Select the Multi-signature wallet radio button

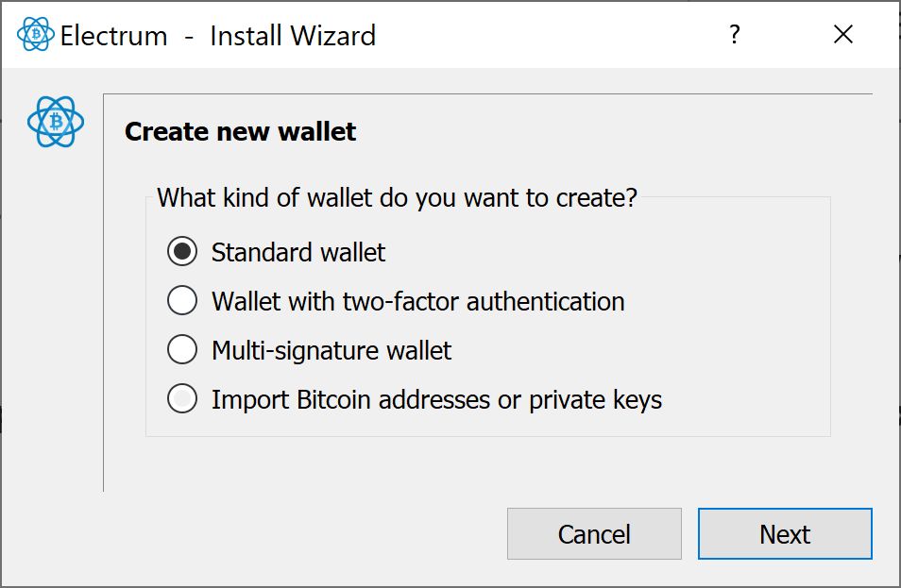tap(182, 350)
